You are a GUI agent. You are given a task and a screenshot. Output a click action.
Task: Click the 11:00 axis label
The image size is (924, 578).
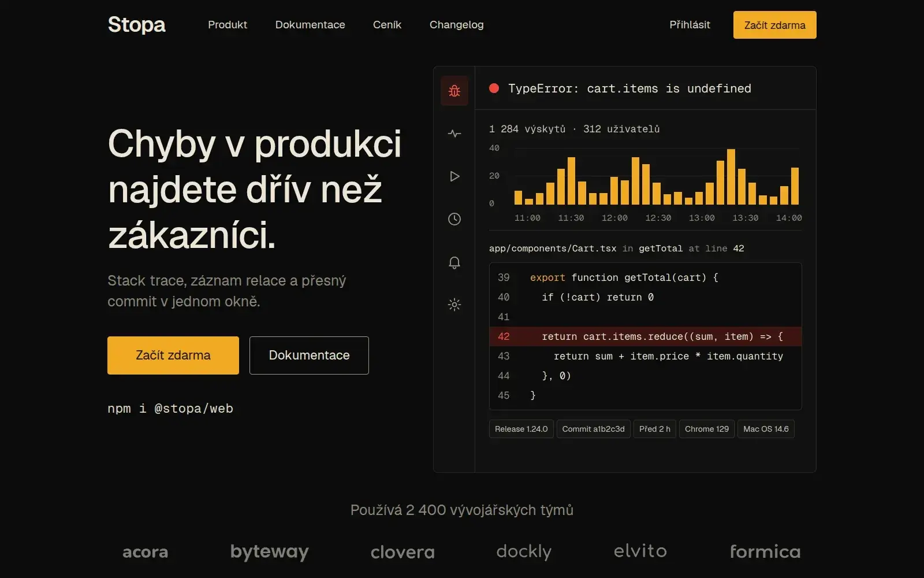(527, 218)
